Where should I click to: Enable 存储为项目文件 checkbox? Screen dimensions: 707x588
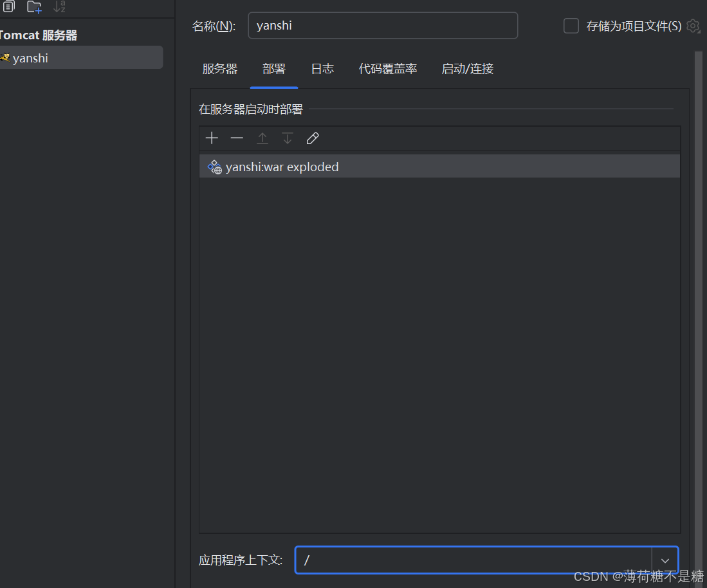[571, 26]
